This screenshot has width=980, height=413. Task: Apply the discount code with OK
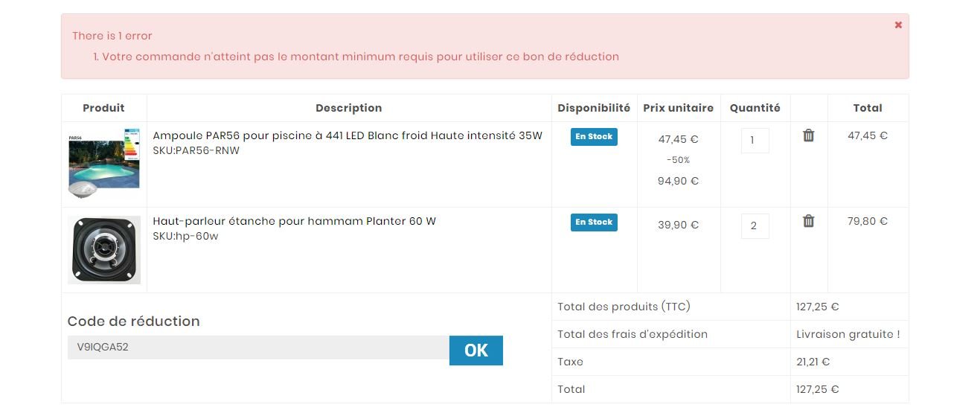(x=476, y=350)
